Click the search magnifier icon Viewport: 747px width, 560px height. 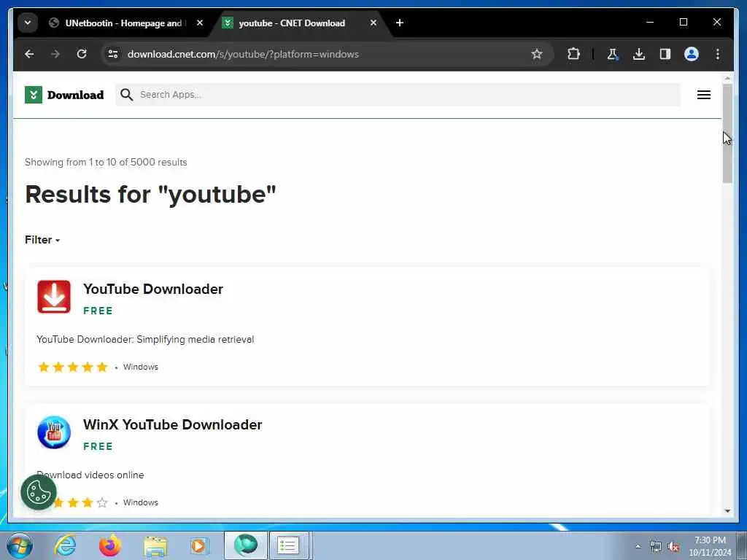[x=126, y=95]
